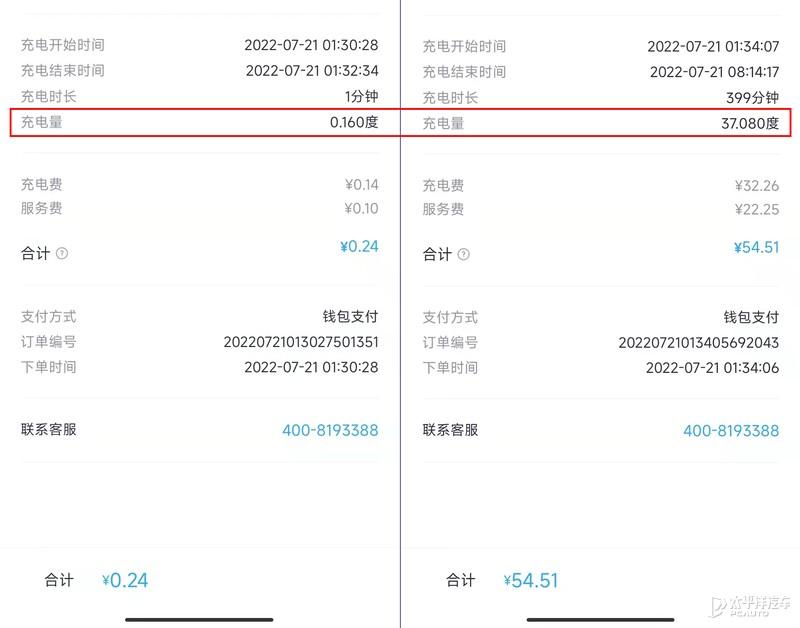Click the right 充电时长 399分钟 value

point(752,98)
